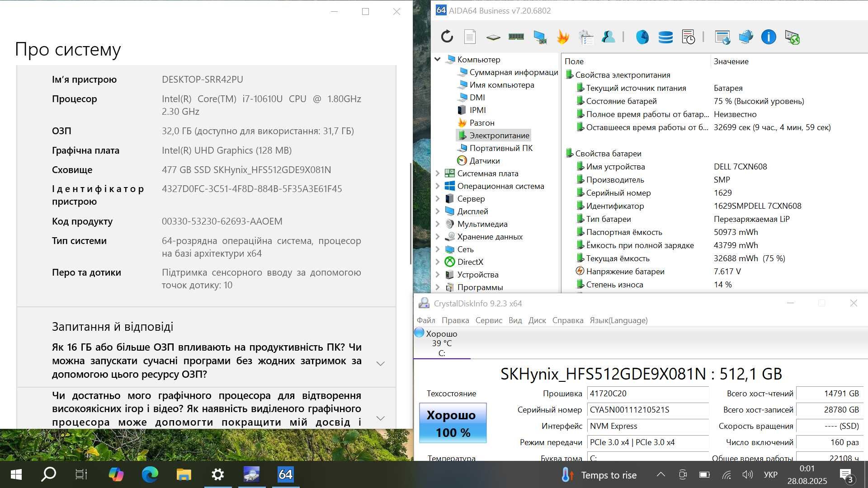Viewport: 868px width, 488px height.
Task: Launch Copilot from the taskbar
Action: tap(116, 474)
